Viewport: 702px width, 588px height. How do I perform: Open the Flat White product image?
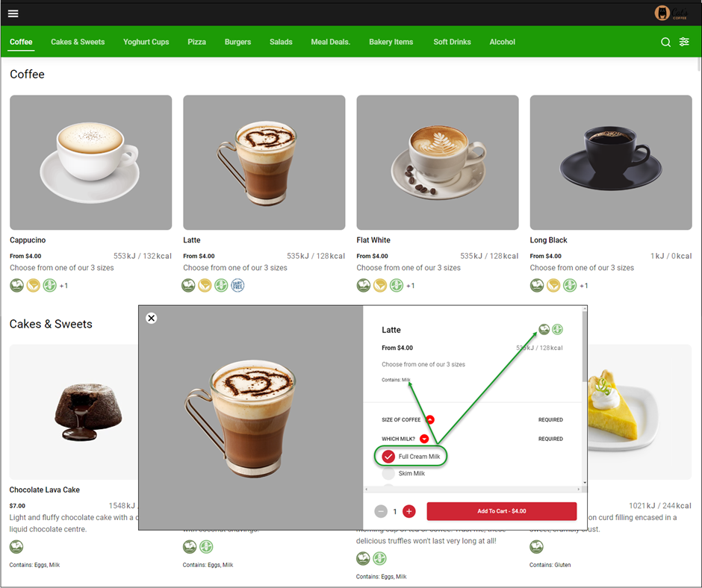coord(438,163)
